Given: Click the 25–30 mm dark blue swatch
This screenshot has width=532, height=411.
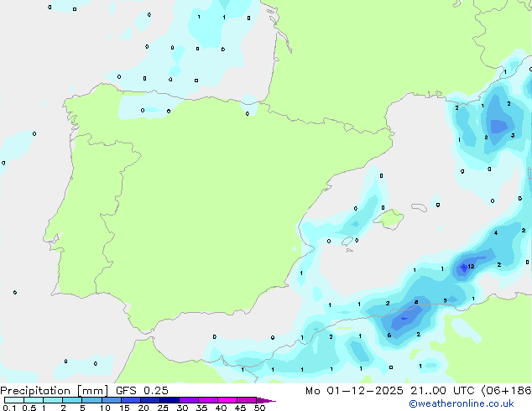Looking at the screenshot, I should pyautogui.click(x=170, y=400).
